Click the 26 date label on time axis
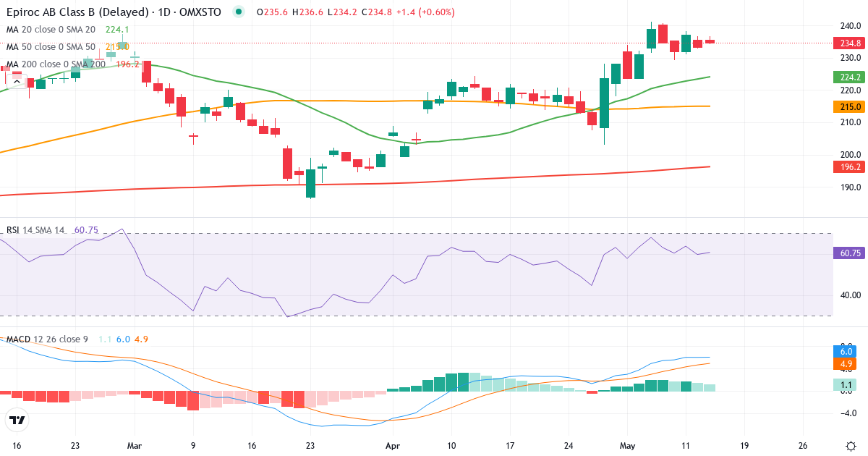Viewport: 868px width, 456px height. [801, 446]
